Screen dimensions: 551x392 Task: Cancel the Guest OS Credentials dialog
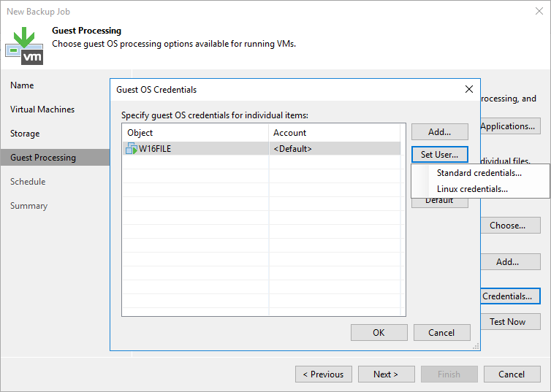pyautogui.click(x=441, y=333)
